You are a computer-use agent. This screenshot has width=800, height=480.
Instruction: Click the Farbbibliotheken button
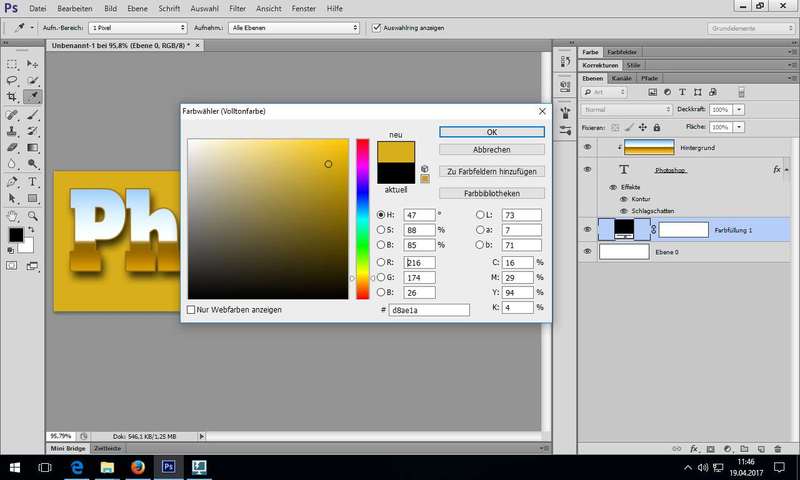[x=491, y=193]
